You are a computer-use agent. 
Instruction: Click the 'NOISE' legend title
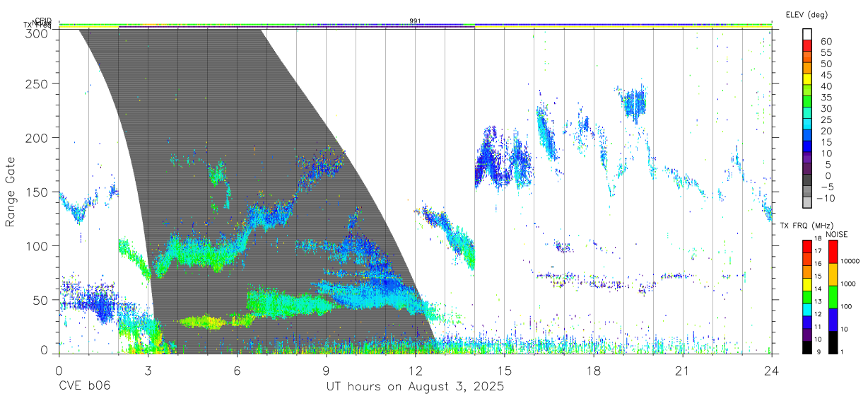point(836,233)
